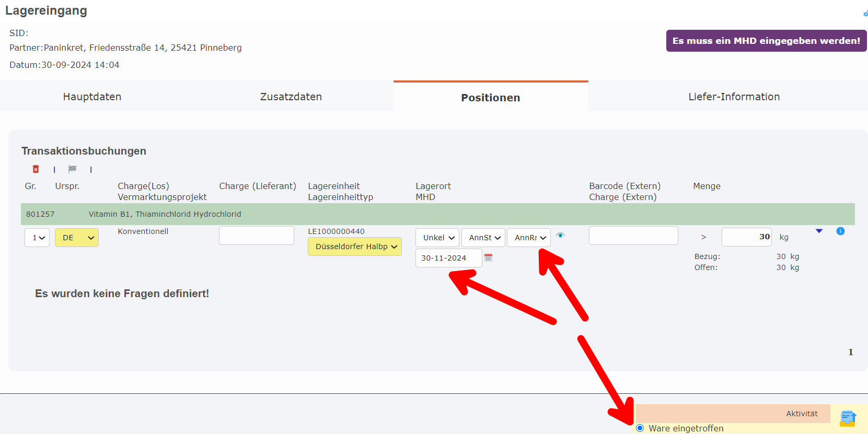Click the Menge quantity field showing 30
This screenshot has height=434, width=868.
coord(746,237)
